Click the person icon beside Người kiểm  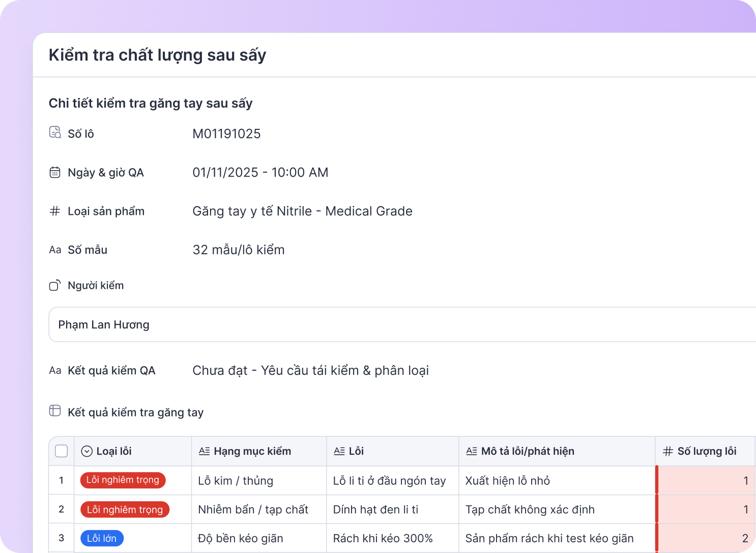click(55, 285)
